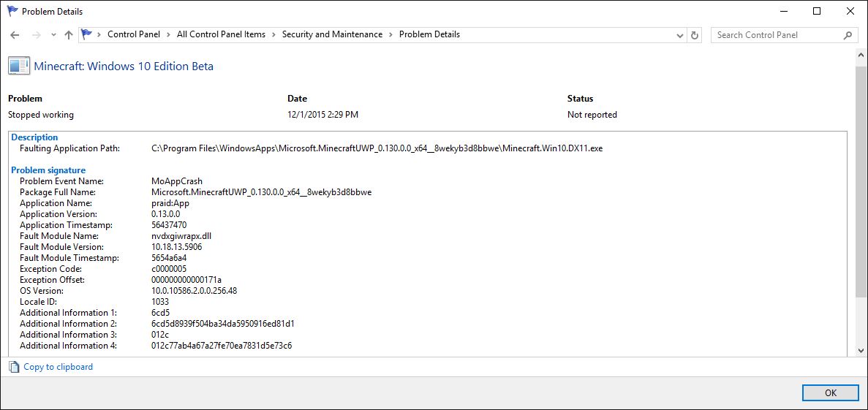Image resolution: width=868 pixels, height=410 pixels.
Task: Click fault module version 10.18.13.5906
Action: tap(176, 247)
